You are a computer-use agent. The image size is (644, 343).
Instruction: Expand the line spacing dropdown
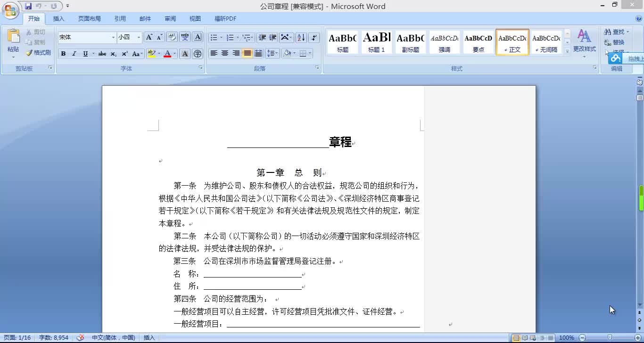click(276, 53)
